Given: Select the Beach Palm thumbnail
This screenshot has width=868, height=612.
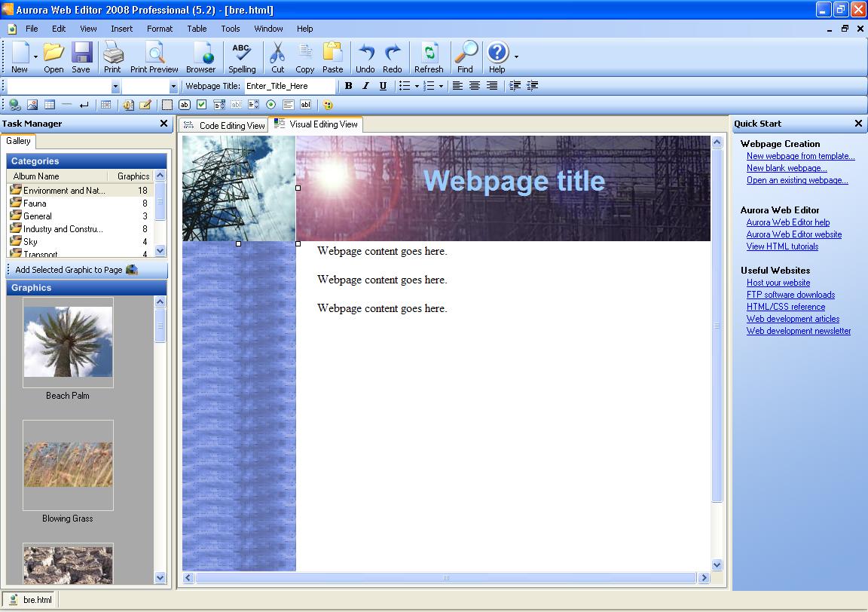Looking at the screenshot, I should (x=68, y=342).
